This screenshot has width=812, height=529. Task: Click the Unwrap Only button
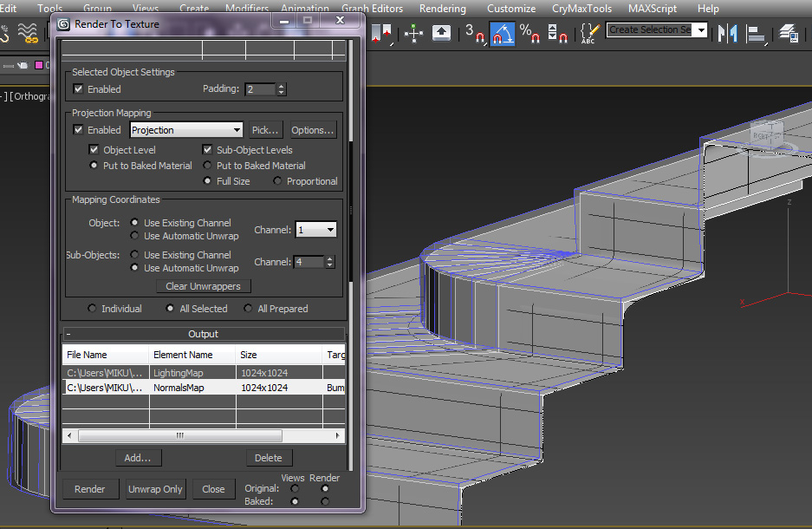(x=155, y=488)
